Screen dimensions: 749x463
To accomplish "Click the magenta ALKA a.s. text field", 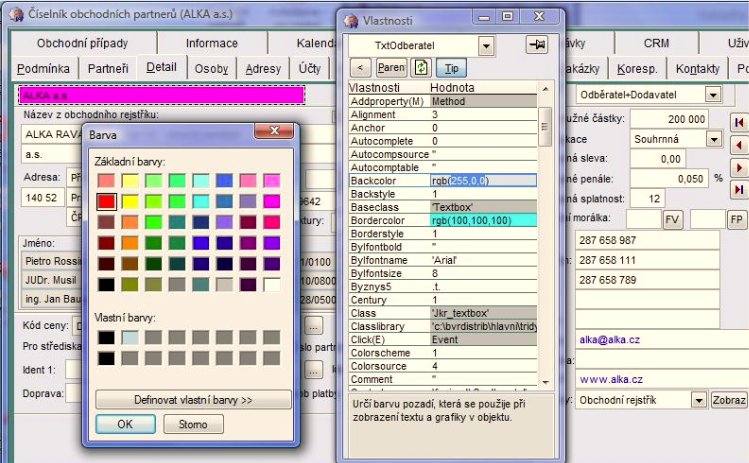I will click(161, 96).
